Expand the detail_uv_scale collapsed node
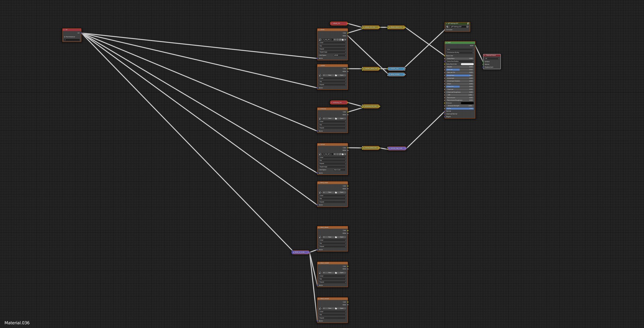Image resolution: width=644 pixels, height=328 pixels. point(293,252)
